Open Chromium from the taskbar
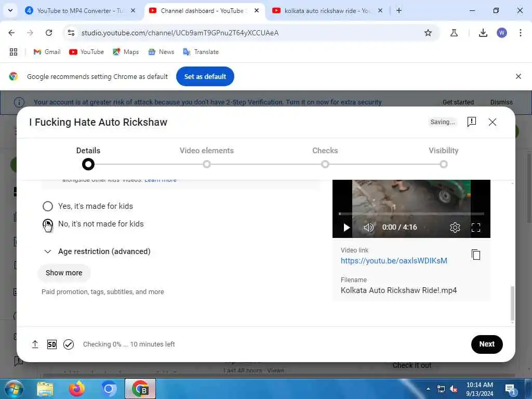532x399 pixels. click(109, 389)
